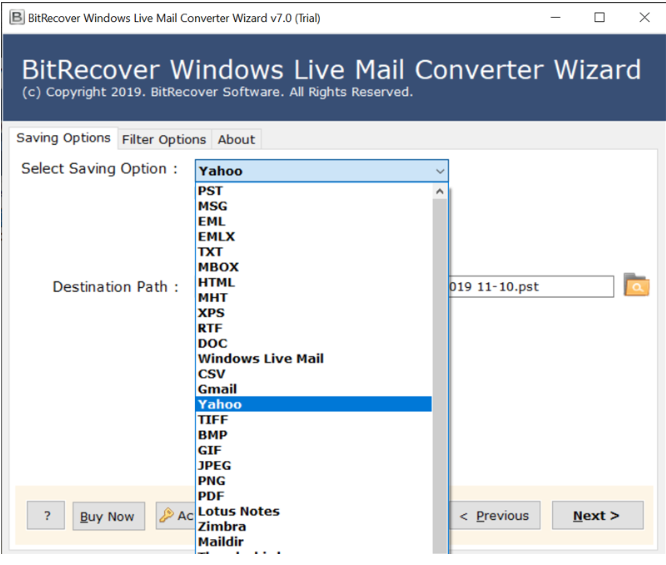Select Gmail in the dropdown list
The height and width of the screenshot is (565, 666).
(x=217, y=389)
